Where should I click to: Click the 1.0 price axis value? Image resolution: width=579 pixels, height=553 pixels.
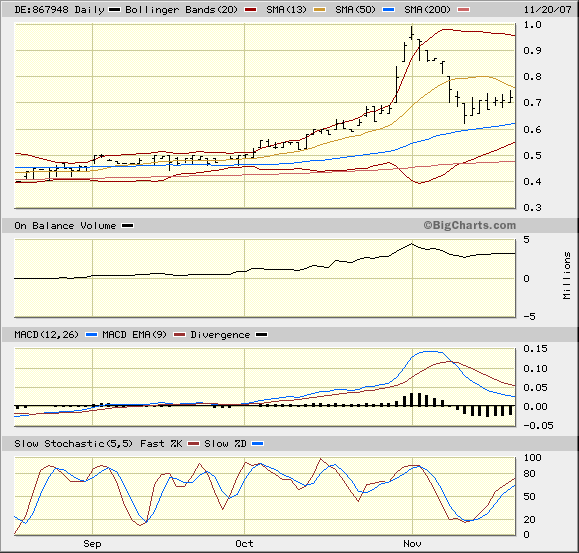[x=532, y=25]
